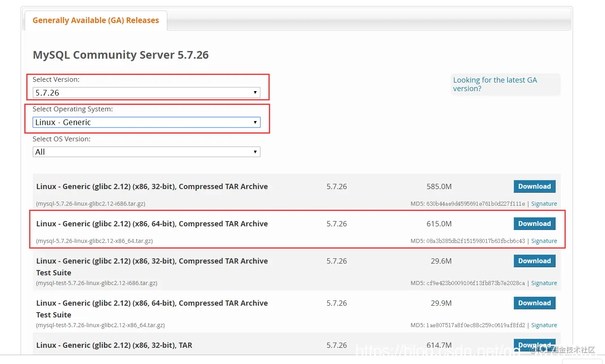This screenshot has width=605, height=364.
Task: Click file name (mysql-5.7.26-linux-glibc2.12-x86_64.tar.gz)
Action: pos(94,241)
